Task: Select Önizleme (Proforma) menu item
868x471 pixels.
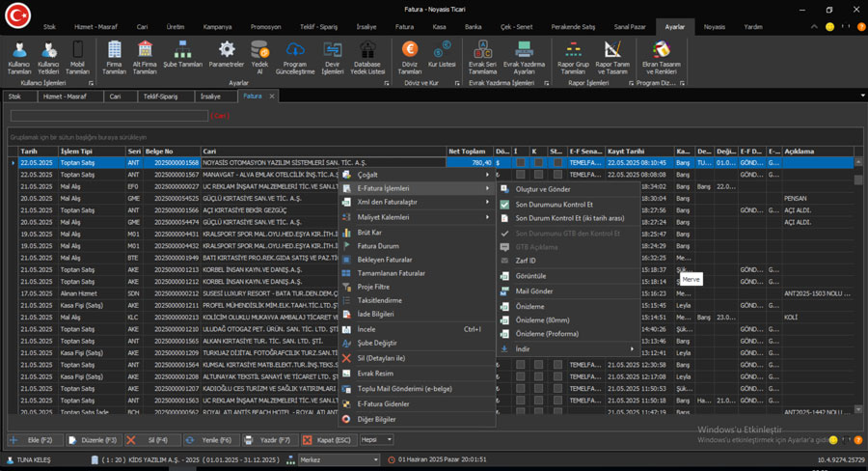Action: click(568, 334)
